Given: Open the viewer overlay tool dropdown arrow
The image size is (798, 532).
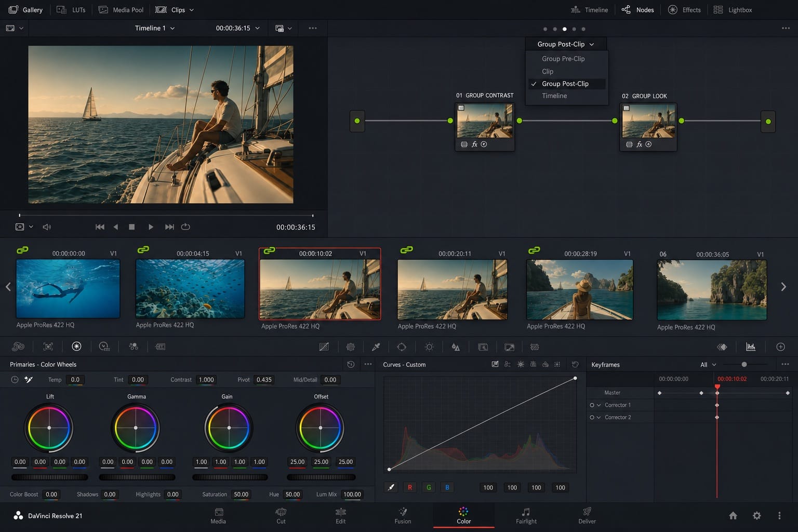Looking at the screenshot, I should [x=31, y=227].
